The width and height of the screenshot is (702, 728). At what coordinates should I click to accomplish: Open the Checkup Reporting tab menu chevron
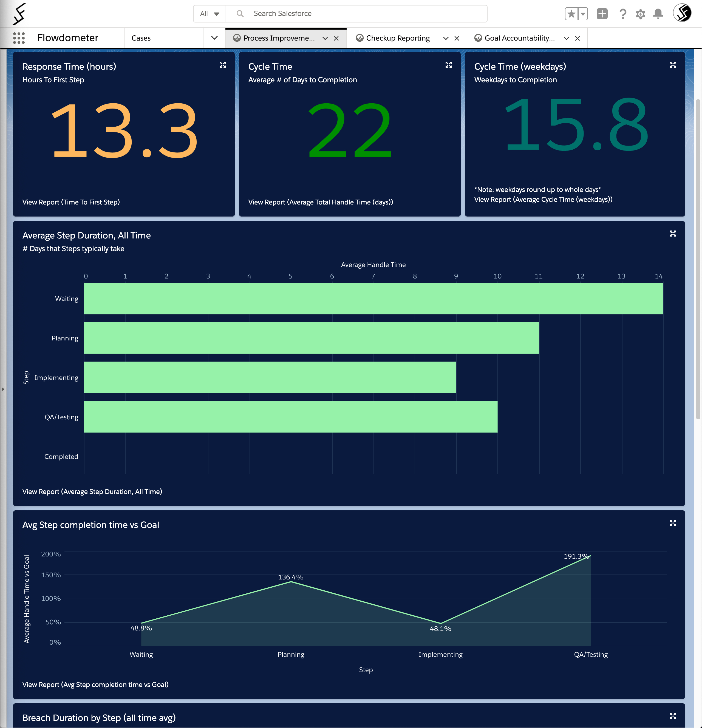point(446,38)
